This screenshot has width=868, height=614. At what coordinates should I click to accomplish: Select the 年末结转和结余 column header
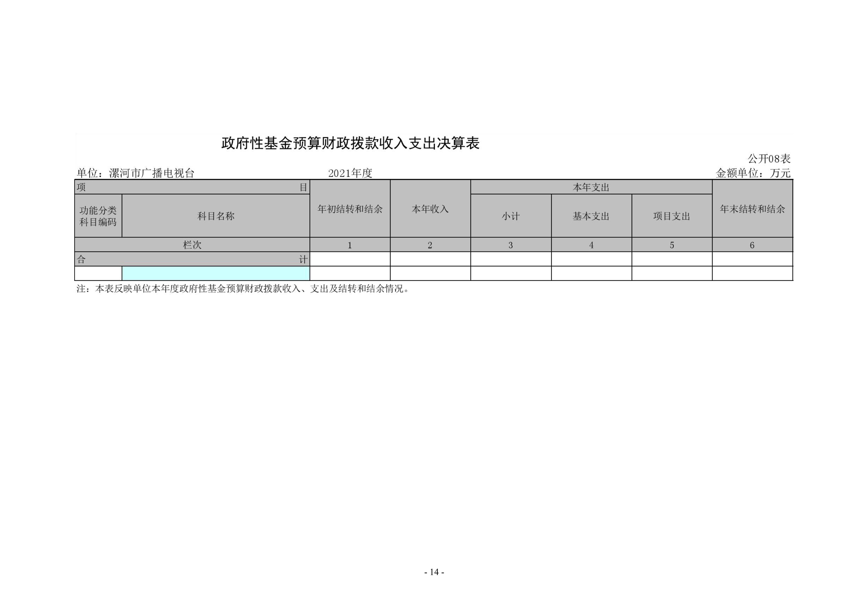[752, 209]
